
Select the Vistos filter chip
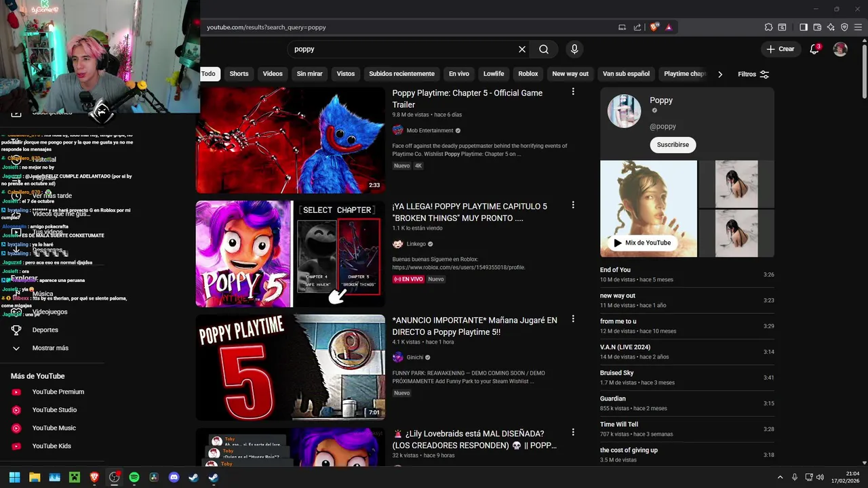point(346,74)
